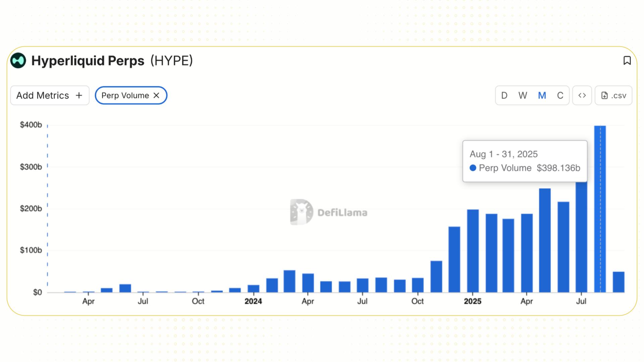Remove the Perp Volume metric
The width and height of the screenshot is (644, 362).
coord(156,96)
